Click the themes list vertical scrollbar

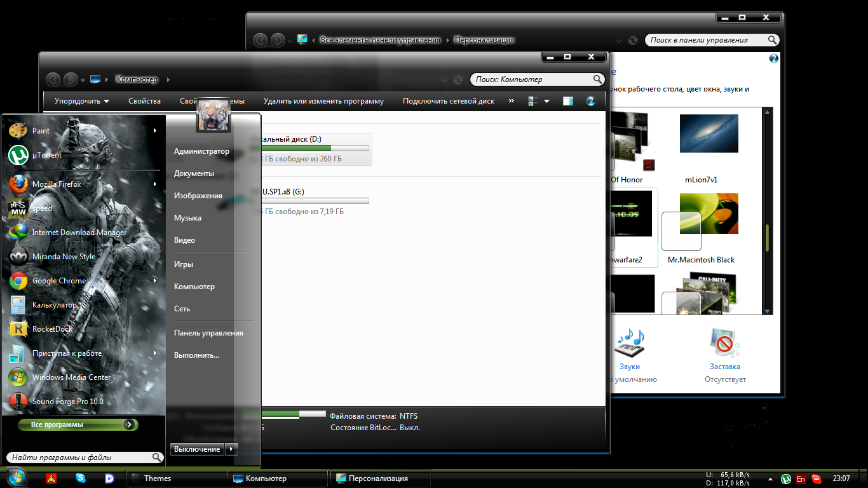point(767,236)
